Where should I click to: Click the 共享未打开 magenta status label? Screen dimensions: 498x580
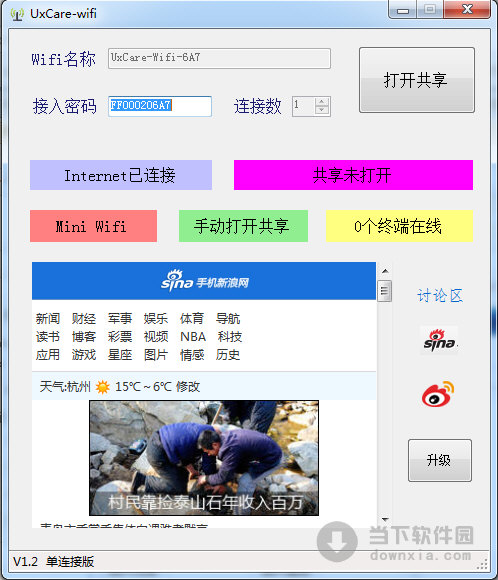tap(353, 175)
